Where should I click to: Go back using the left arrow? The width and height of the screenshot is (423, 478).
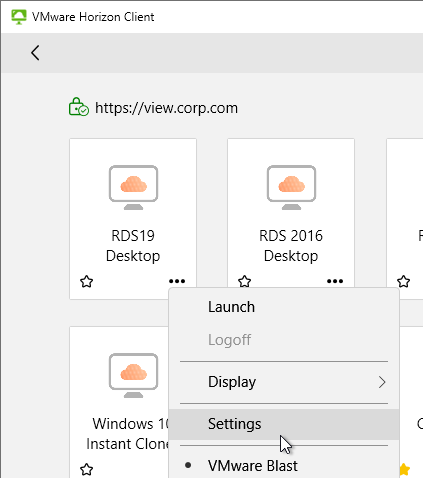[35, 53]
